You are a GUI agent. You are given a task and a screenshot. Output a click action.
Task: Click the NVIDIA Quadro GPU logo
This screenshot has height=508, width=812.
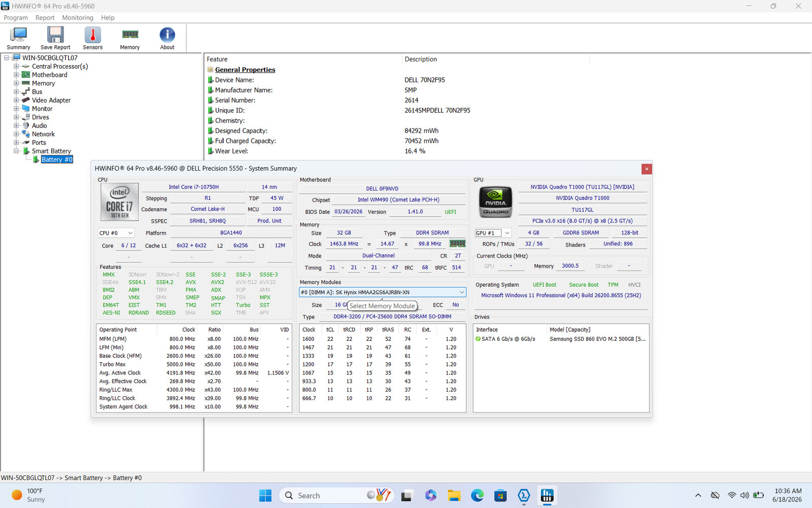coord(495,202)
